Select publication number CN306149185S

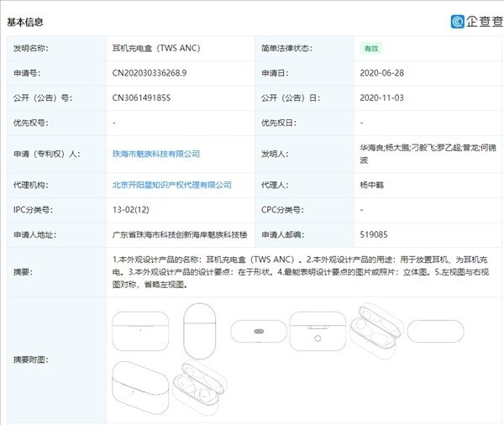[x=141, y=97]
